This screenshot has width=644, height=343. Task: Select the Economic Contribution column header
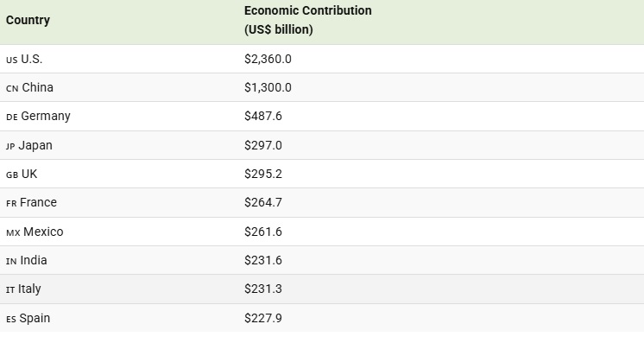(x=308, y=20)
